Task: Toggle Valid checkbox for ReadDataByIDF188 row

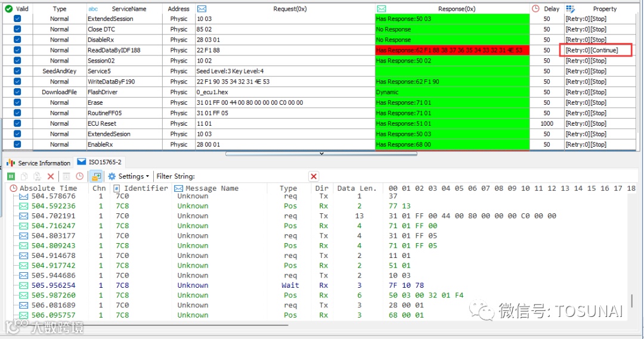Action: point(17,50)
